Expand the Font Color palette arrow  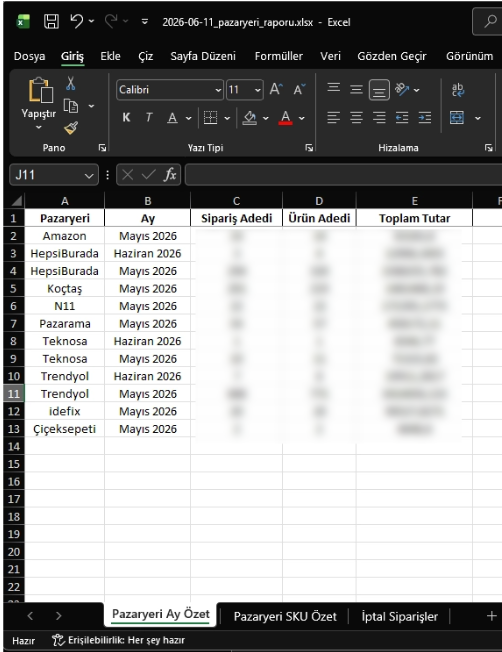[302, 119]
